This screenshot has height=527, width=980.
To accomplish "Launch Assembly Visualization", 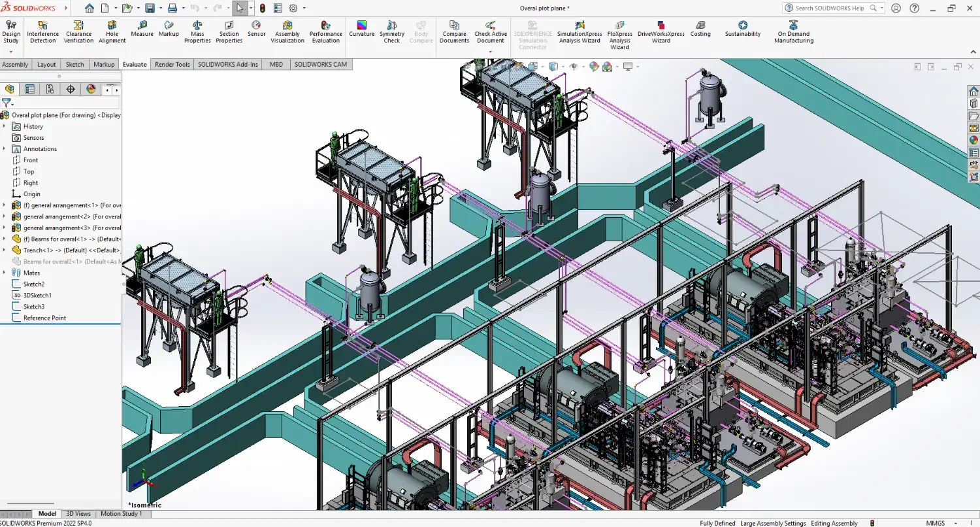I will point(287,32).
